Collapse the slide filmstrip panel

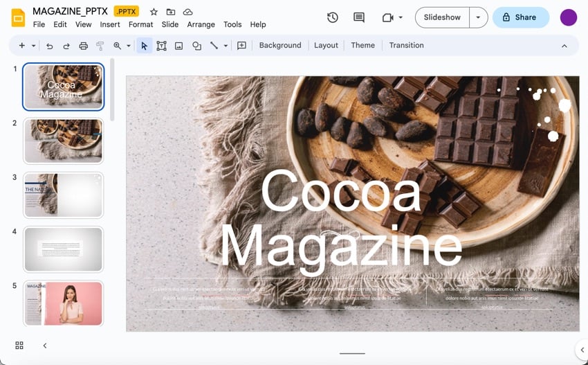click(45, 346)
